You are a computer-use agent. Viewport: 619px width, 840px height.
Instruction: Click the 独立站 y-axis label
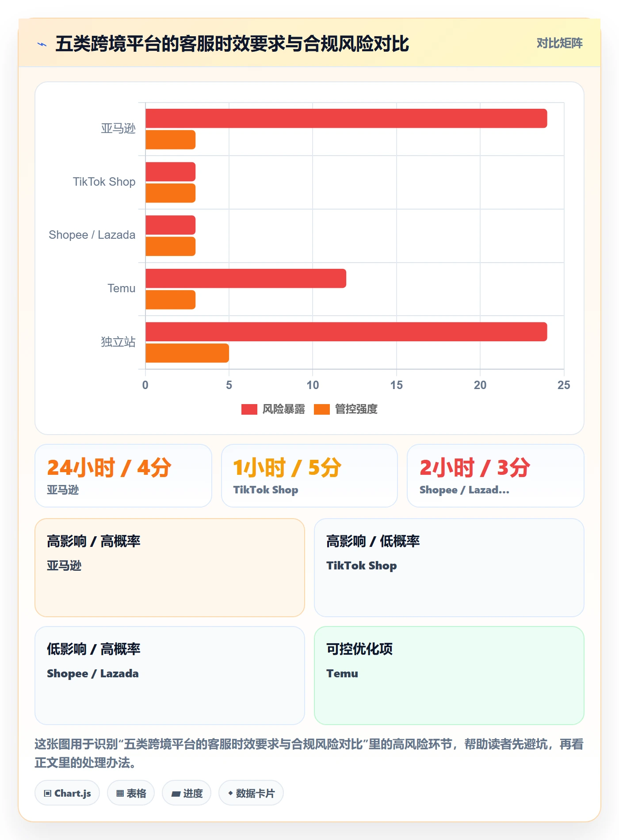tap(118, 342)
